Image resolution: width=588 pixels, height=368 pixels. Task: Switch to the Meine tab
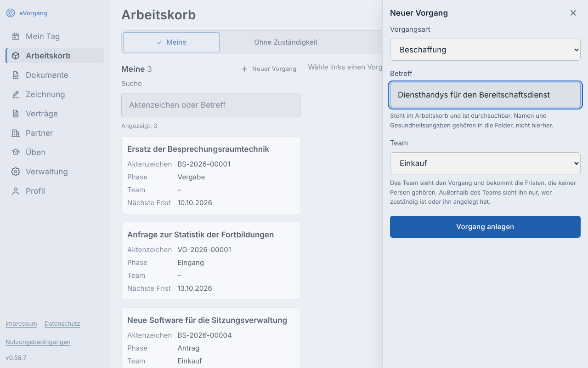click(x=171, y=42)
